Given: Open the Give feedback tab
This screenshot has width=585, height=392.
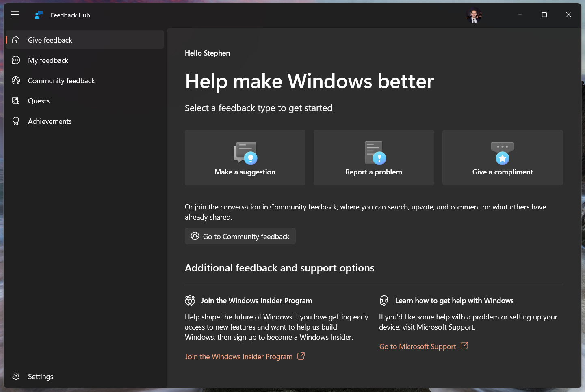Looking at the screenshot, I should click(85, 40).
